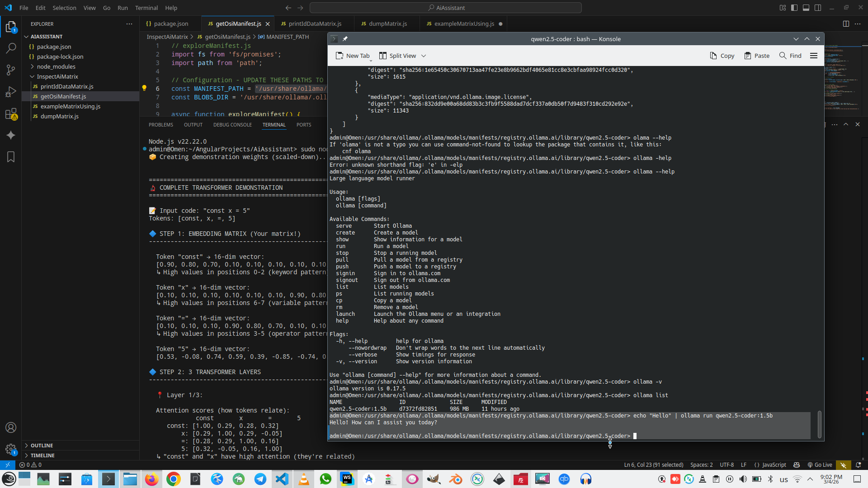The height and width of the screenshot is (488, 868).
Task: Toggle the primary sidebar layout button
Action: click(794, 8)
